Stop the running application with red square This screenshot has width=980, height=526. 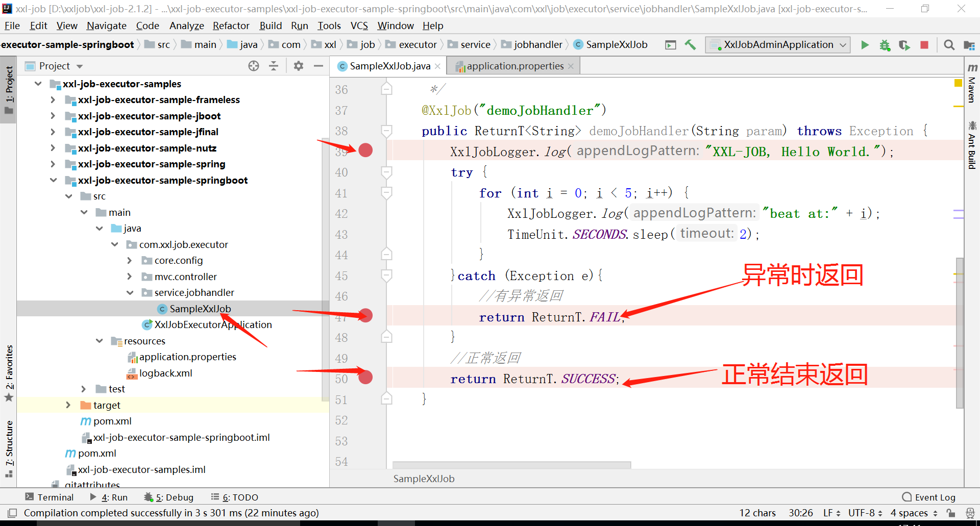[x=924, y=45]
